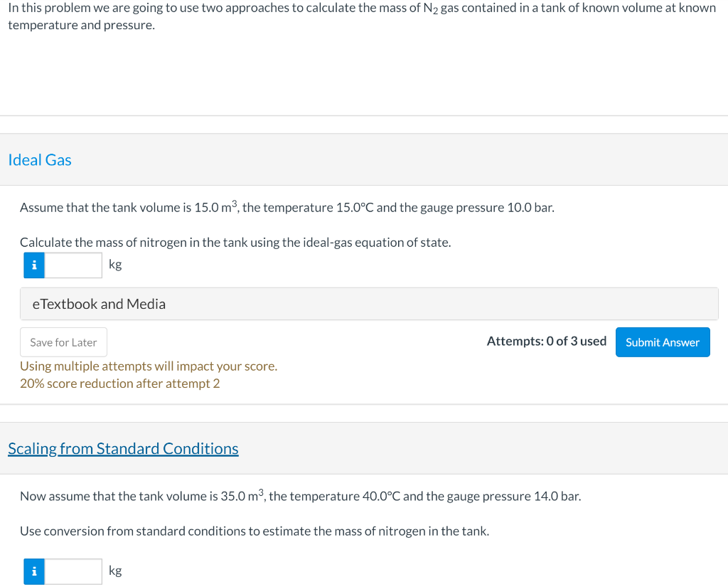The width and height of the screenshot is (728, 587).
Task: Click inside the first answer input field
Action: (75, 265)
